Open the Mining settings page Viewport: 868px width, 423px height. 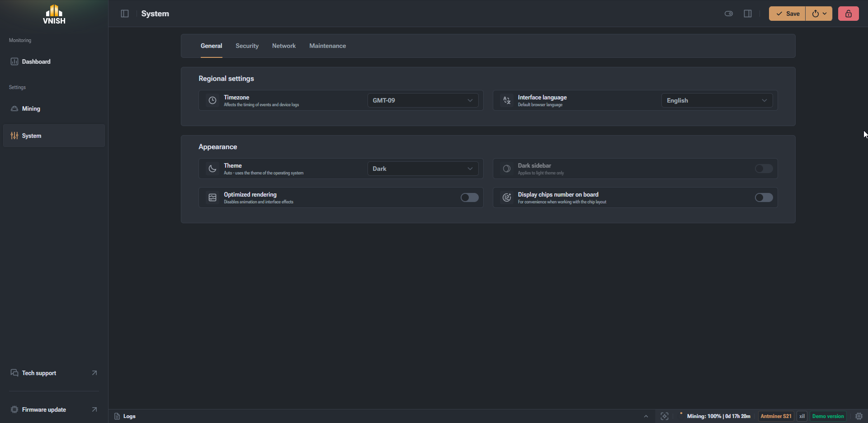click(x=54, y=108)
